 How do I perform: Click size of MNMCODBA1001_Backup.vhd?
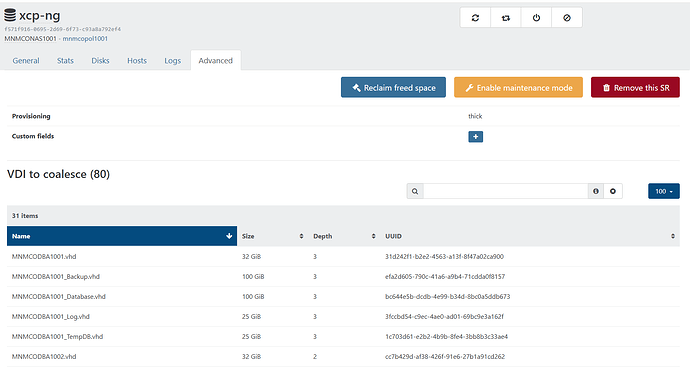(x=253, y=277)
